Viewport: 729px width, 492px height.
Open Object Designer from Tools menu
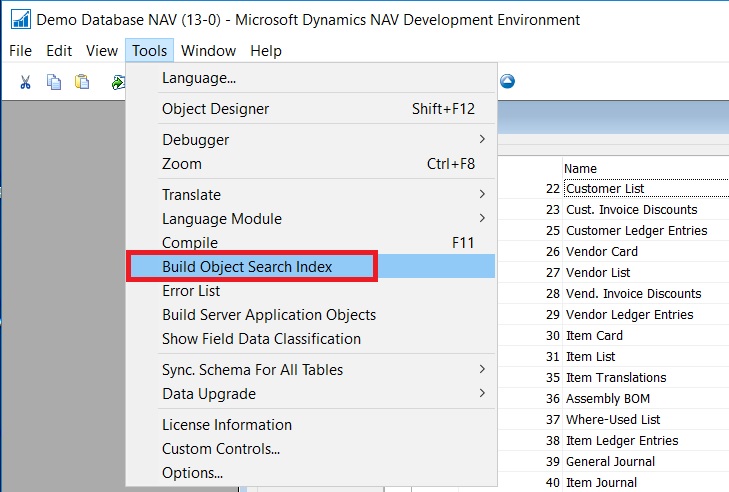[x=215, y=109]
